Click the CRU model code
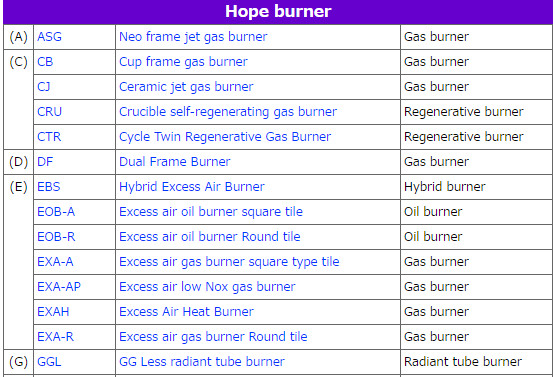The height and width of the screenshot is (377, 555). 49,112
